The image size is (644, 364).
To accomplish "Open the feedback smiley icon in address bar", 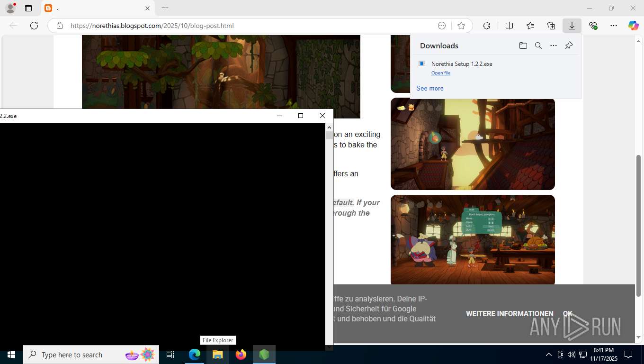I will [x=442, y=26].
